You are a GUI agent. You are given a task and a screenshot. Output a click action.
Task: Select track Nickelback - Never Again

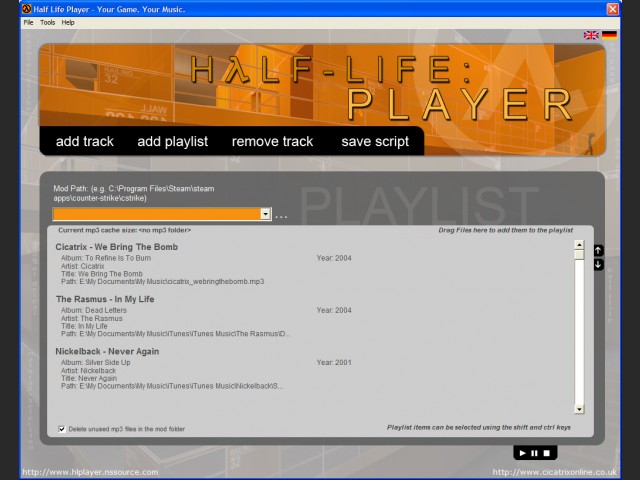(107, 351)
